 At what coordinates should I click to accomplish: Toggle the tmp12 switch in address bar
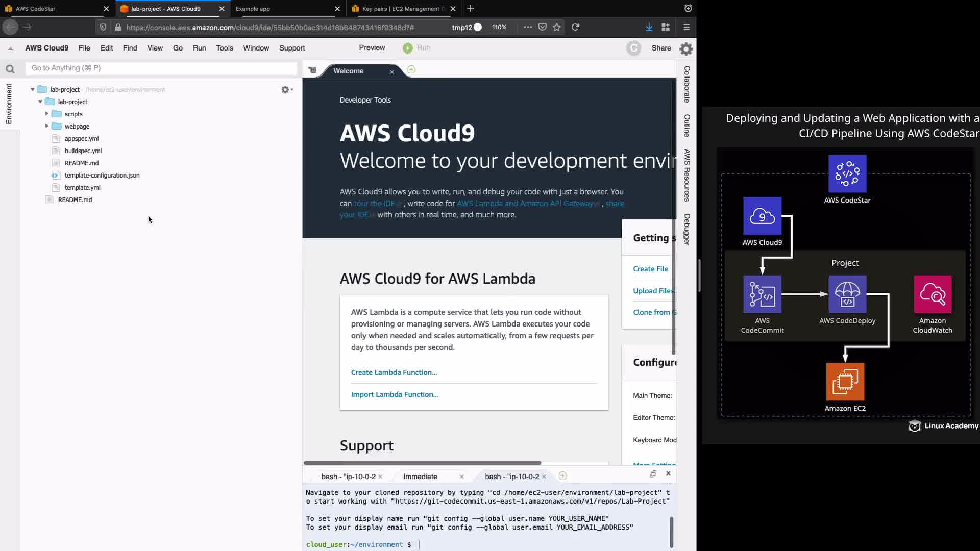pyautogui.click(x=477, y=27)
